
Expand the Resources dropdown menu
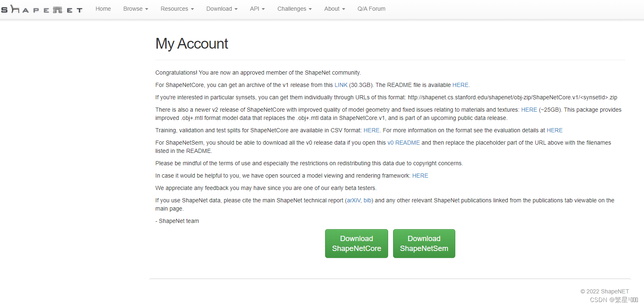pyautogui.click(x=177, y=9)
